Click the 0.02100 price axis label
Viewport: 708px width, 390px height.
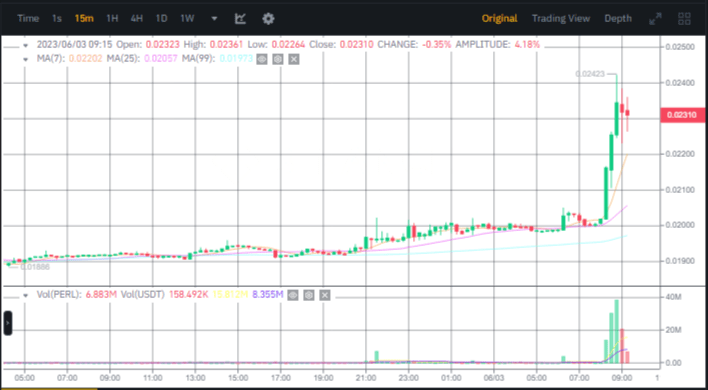click(679, 190)
